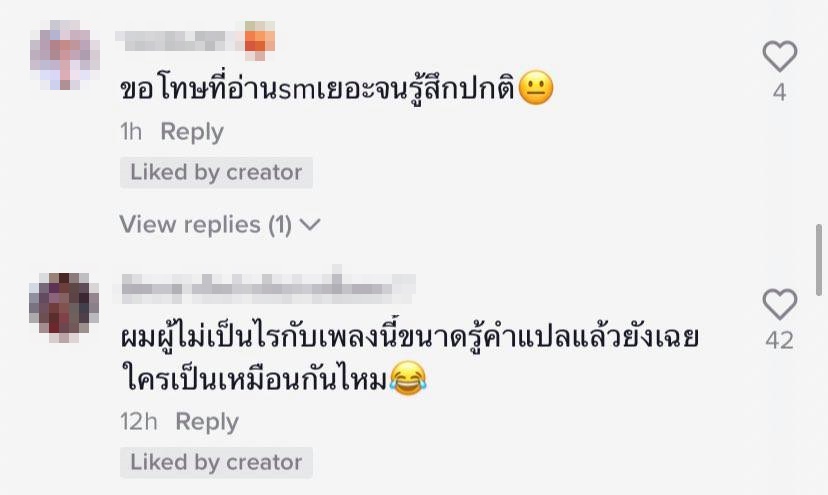Click the second Liked by creator badge

[216, 462]
